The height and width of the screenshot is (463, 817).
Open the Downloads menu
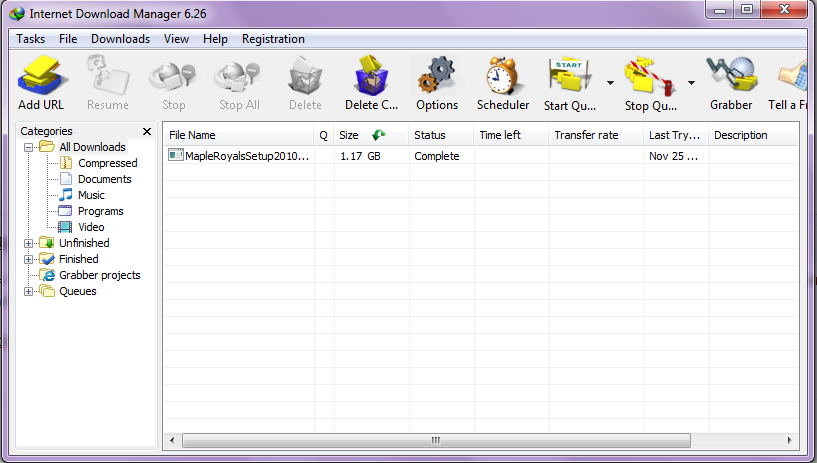pyautogui.click(x=120, y=39)
